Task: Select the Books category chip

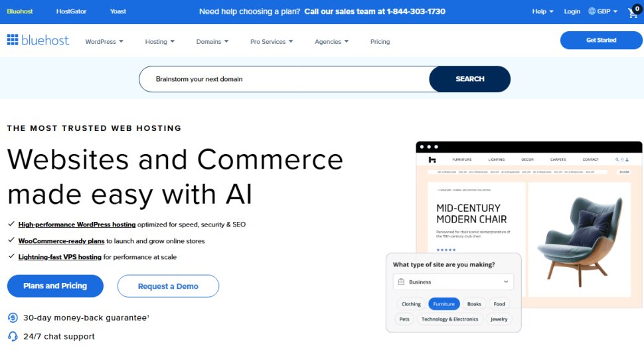Action: click(x=474, y=304)
